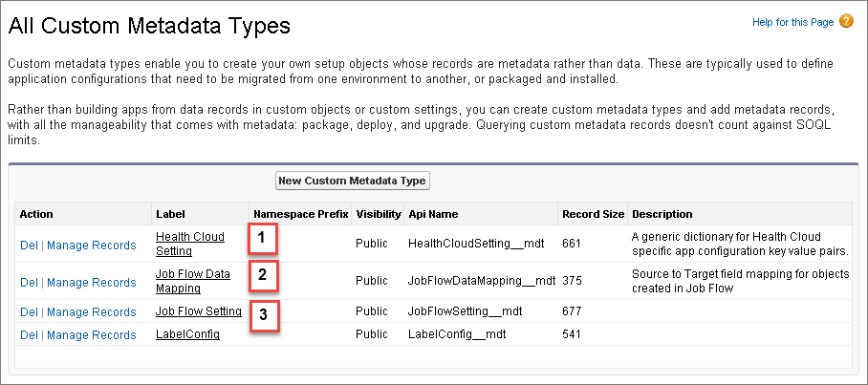
Task: Click the Label column header
Action: [169, 214]
